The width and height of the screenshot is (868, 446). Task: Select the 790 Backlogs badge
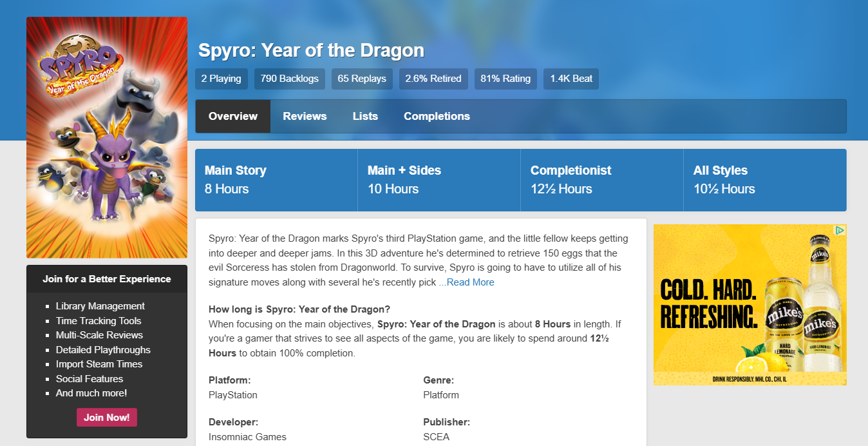click(290, 79)
